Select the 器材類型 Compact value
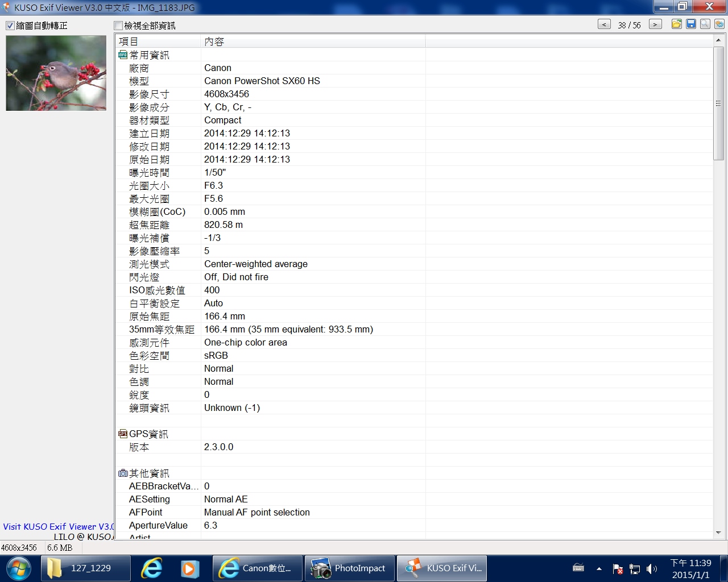The width and height of the screenshot is (728, 582). click(x=222, y=120)
